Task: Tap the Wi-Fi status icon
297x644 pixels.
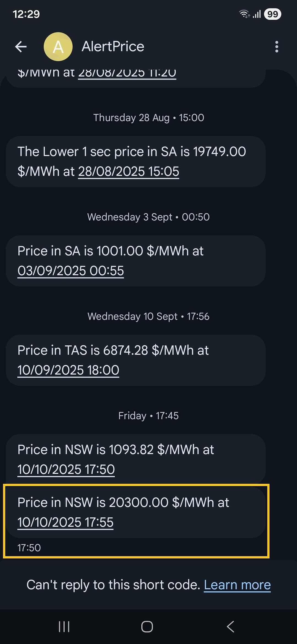Action: 244,14
